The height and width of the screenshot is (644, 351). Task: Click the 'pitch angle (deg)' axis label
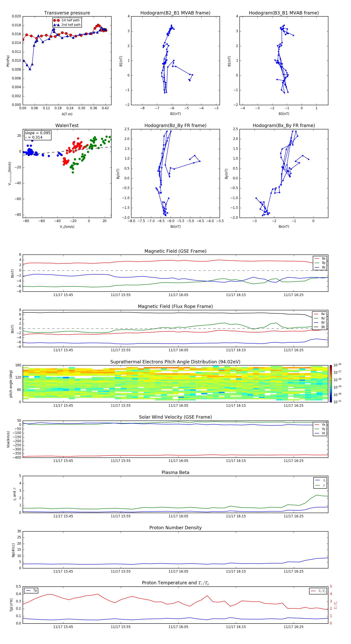(x=11, y=384)
